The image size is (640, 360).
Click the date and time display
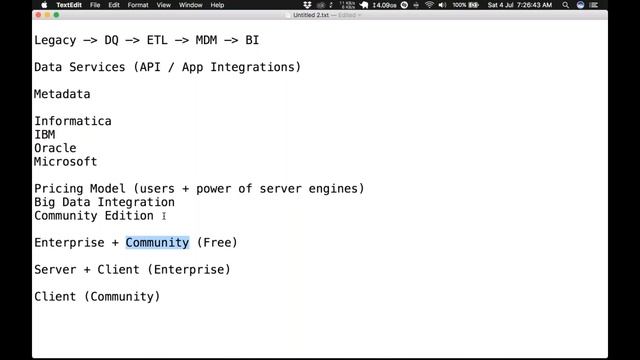coord(520,5)
